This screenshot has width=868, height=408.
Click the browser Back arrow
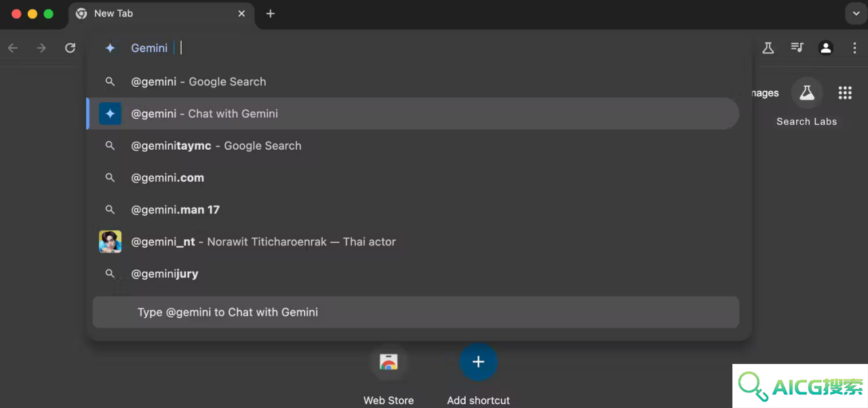13,48
